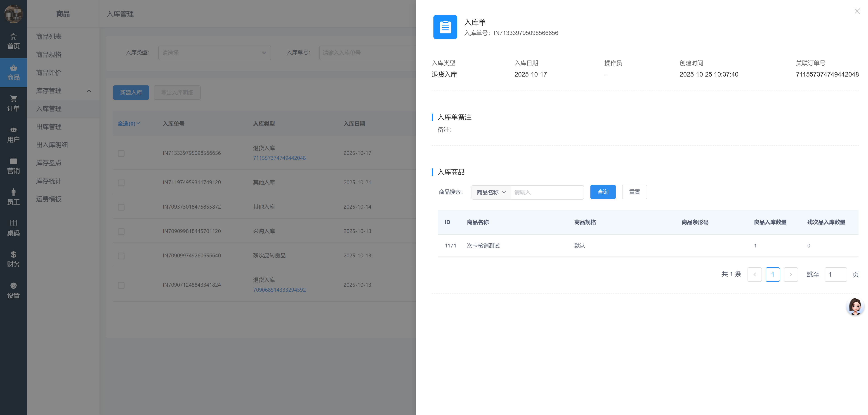The height and width of the screenshot is (415, 868).
Task: Expand the 入库类型 filter dropdown
Action: 214,53
